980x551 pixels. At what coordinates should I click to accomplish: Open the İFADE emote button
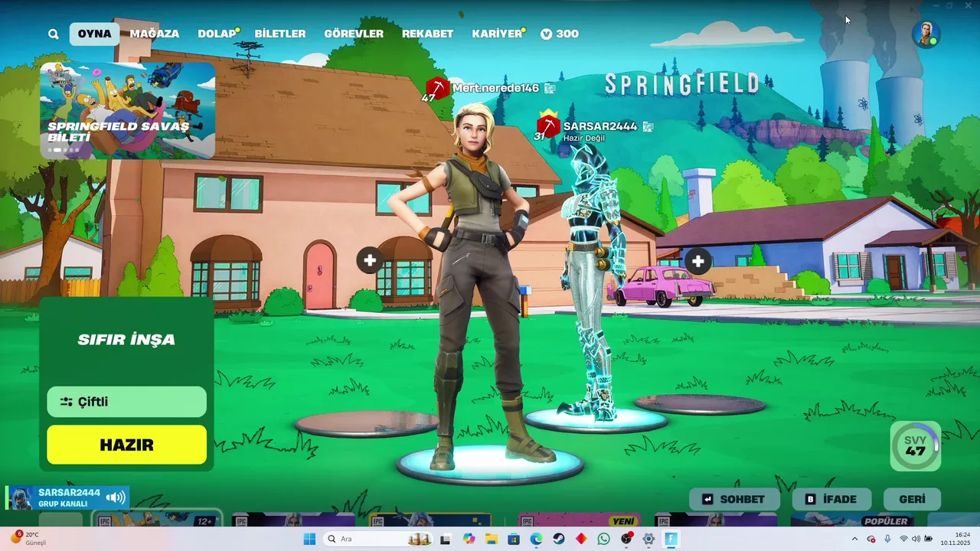pos(831,499)
